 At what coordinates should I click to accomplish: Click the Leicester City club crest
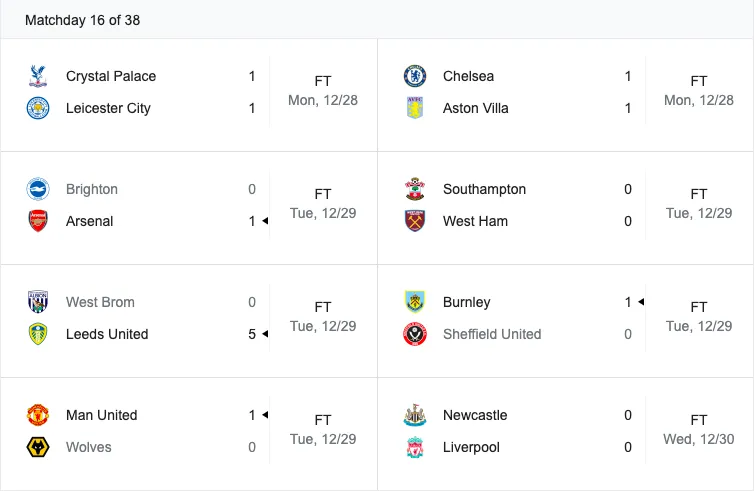[x=38, y=108]
